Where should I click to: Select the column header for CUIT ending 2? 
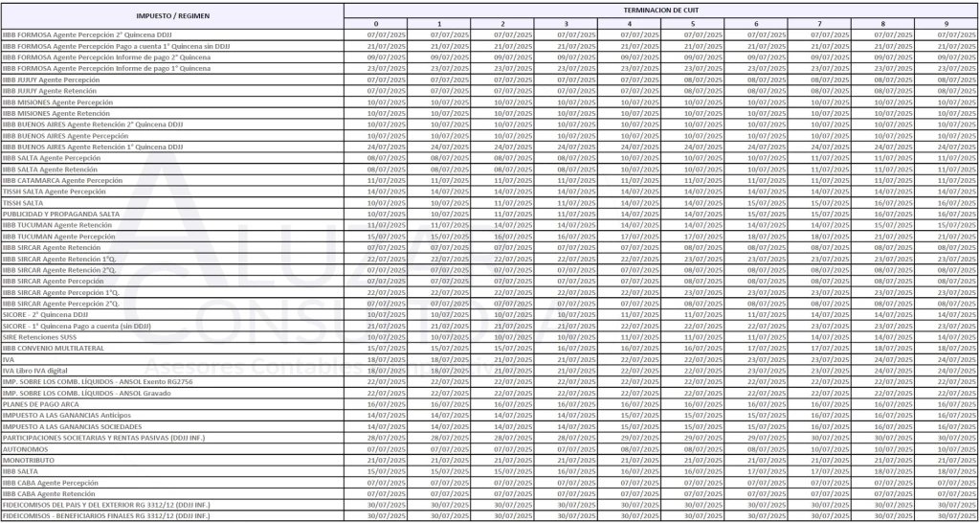click(x=502, y=24)
